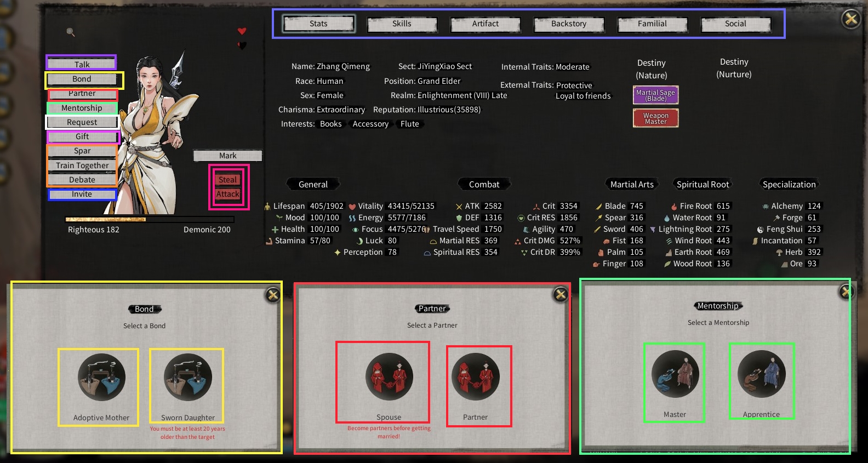Click the magnifying glass icon near portrait

pyautogui.click(x=71, y=32)
